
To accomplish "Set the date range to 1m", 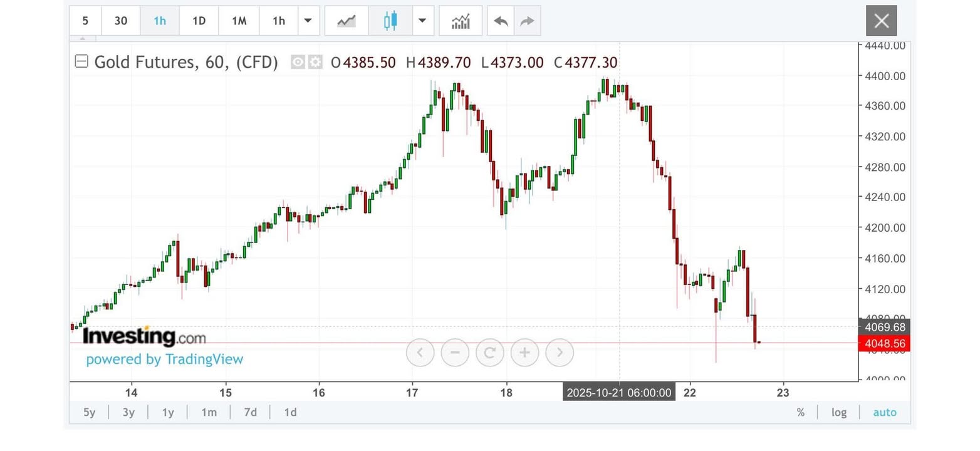I will [x=209, y=412].
